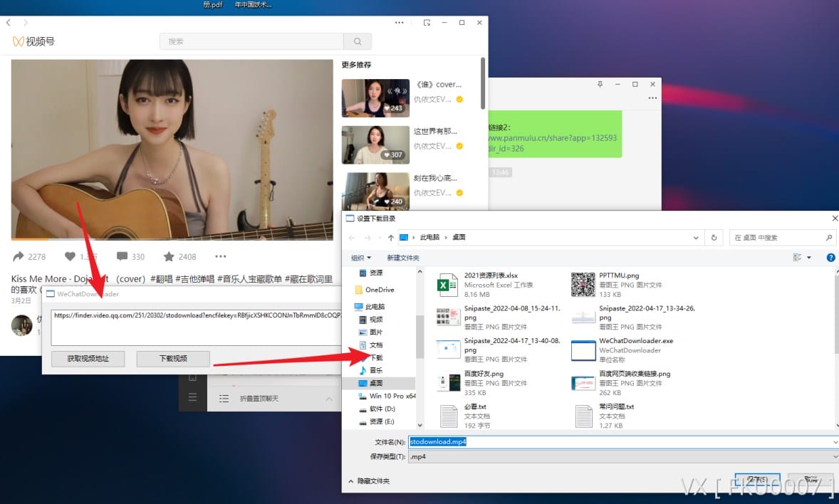
Task: Click the comment icon showing 330
Action: click(x=122, y=256)
